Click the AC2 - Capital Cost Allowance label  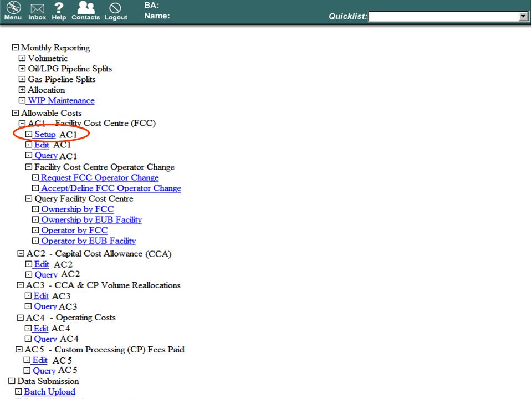[99, 253]
